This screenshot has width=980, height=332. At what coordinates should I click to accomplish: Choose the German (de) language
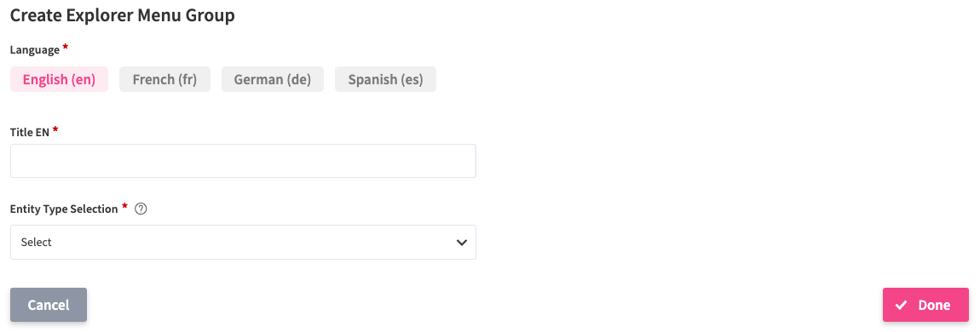pos(273,79)
